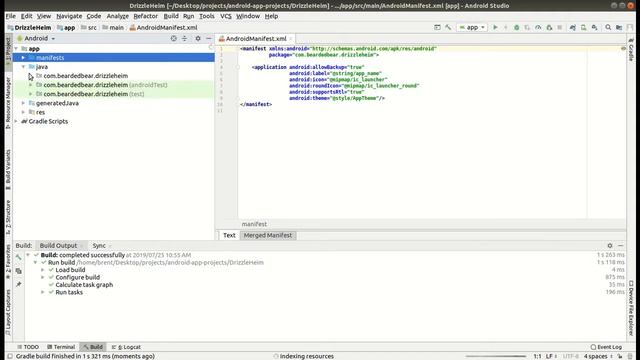Collapse the java folder
Image resolution: width=640 pixels, height=360 pixels.
coord(23,67)
